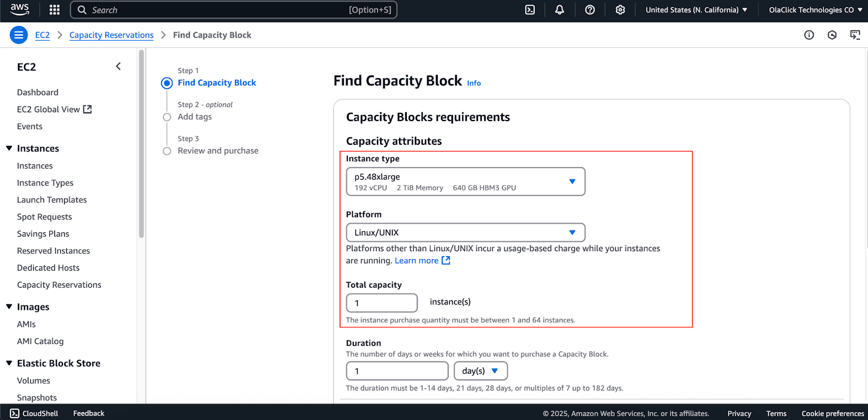Open Dashboard in the sidebar
Viewport: 868px width, 420px height.
point(37,92)
